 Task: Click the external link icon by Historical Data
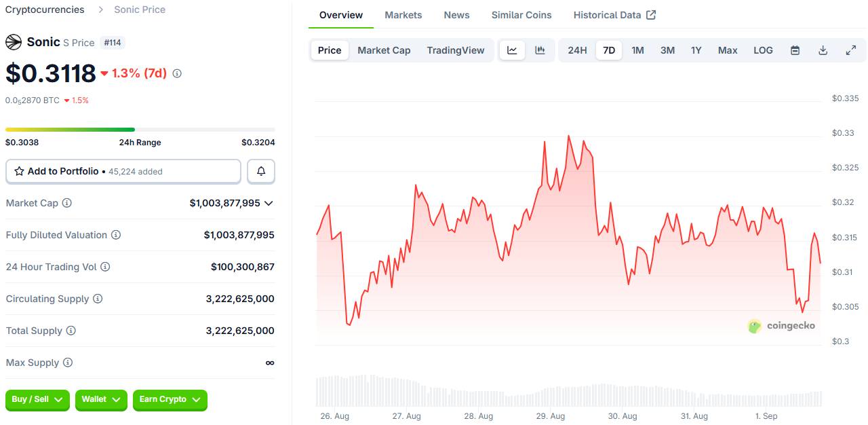(x=651, y=15)
